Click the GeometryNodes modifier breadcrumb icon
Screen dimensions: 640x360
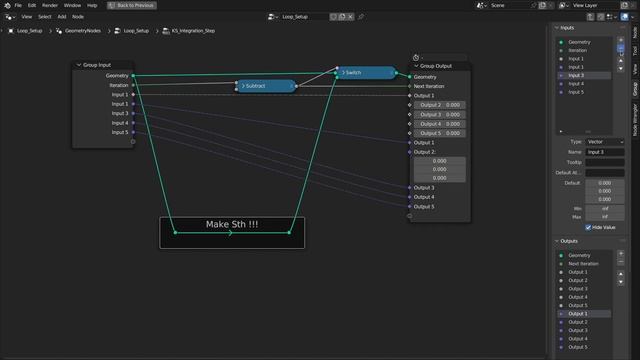tap(59, 31)
